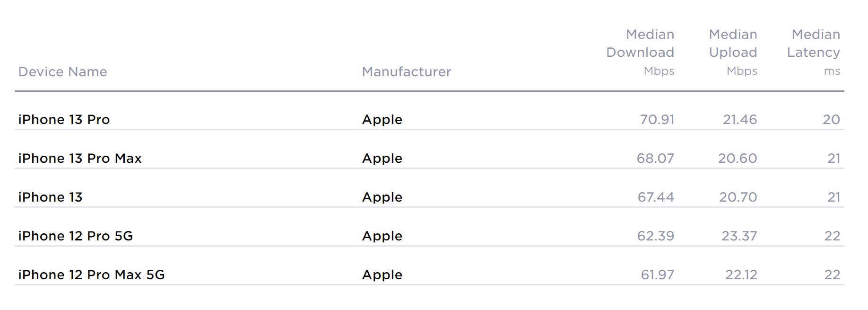This screenshot has width=868, height=310.
Task: Select the 68.07 download speed cell
Action: 655,158
